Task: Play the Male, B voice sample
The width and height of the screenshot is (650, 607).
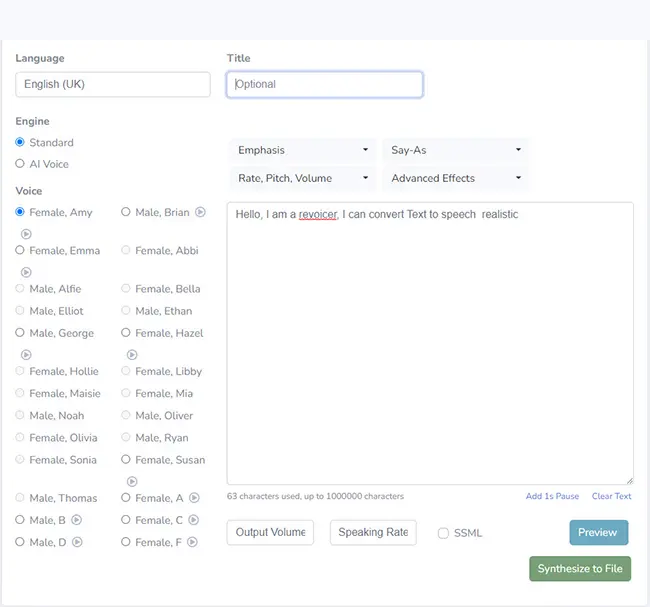Action: (x=76, y=520)
